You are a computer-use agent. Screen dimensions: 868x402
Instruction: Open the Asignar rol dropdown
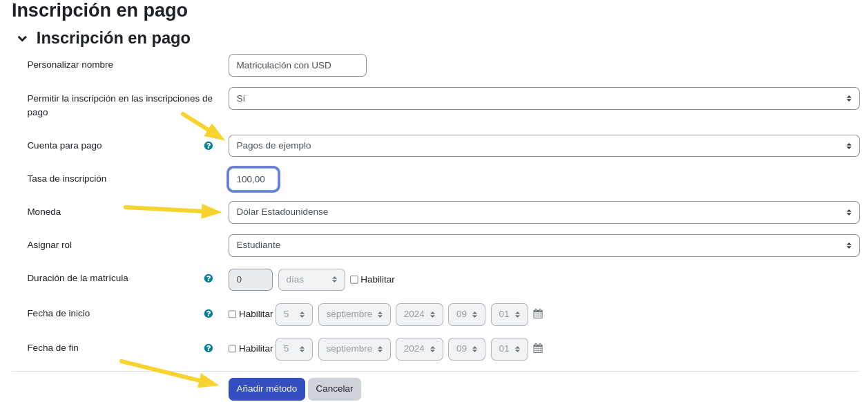543,245
